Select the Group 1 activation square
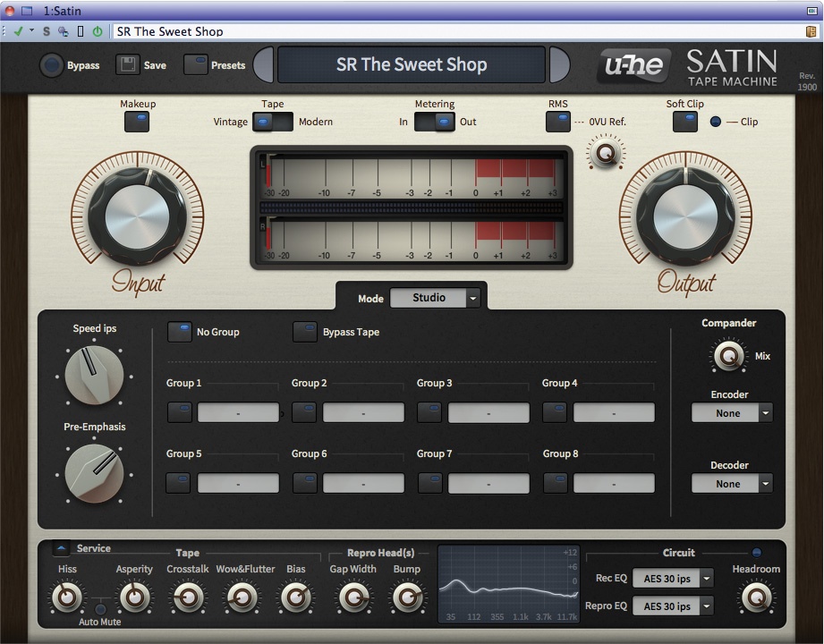The width and height of the screenshot is (824, 644). (178, 411)
